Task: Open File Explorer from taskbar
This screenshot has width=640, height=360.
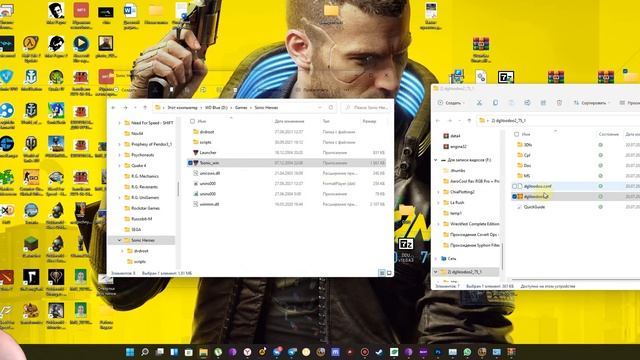Action: (203, 352)
